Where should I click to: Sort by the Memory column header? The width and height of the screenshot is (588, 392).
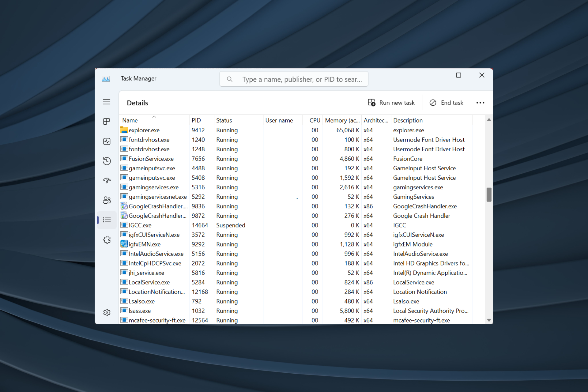click(x=342, y=120)
